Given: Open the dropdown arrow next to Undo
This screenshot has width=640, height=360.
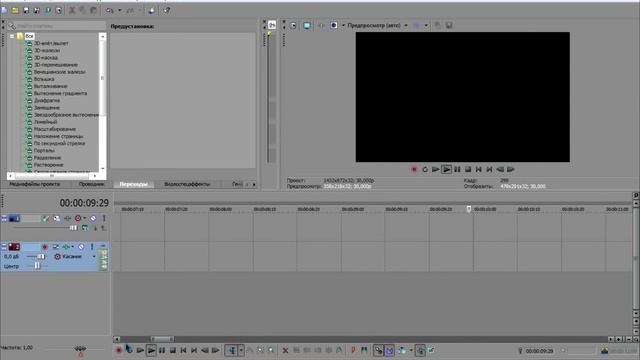Looking at the screenshot, I should 120,10.
